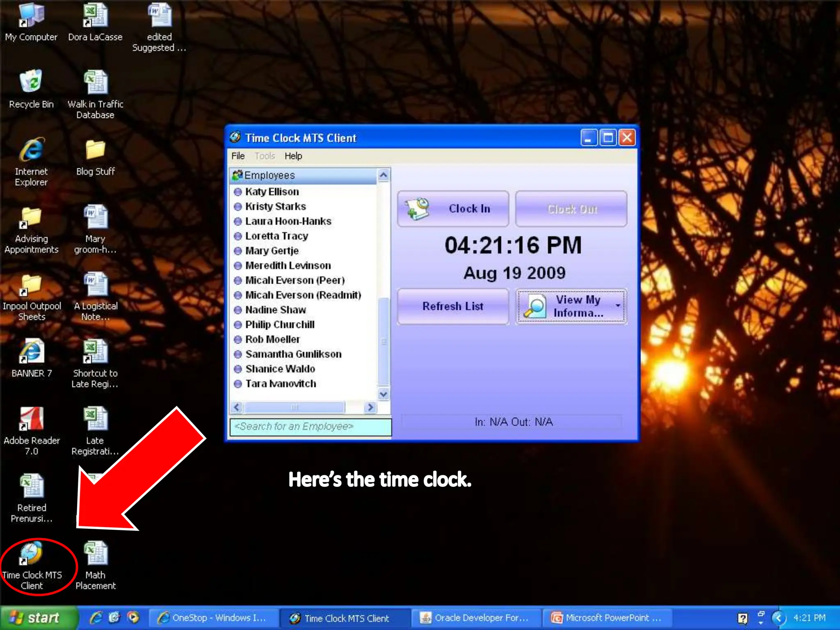The width and height of the screenshot is (840, 630).
Task: Open the Blog Stuff folder icon
Action: click(95, 150)
